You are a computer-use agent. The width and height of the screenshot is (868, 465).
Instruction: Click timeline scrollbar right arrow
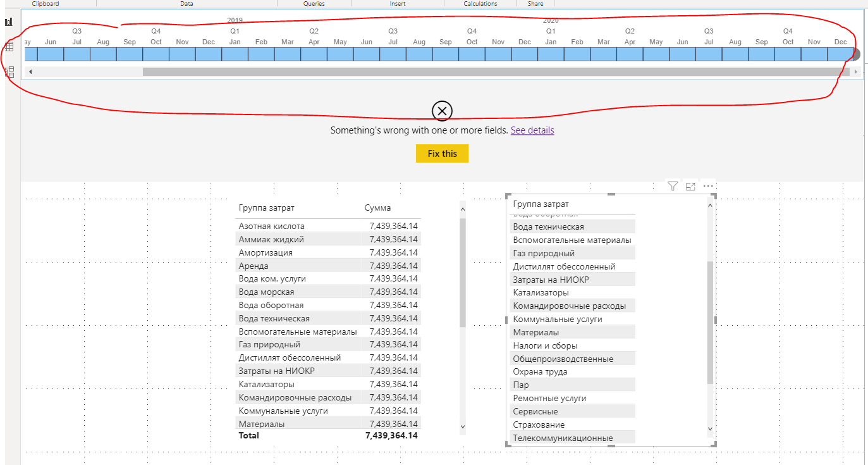pos(856,71)
